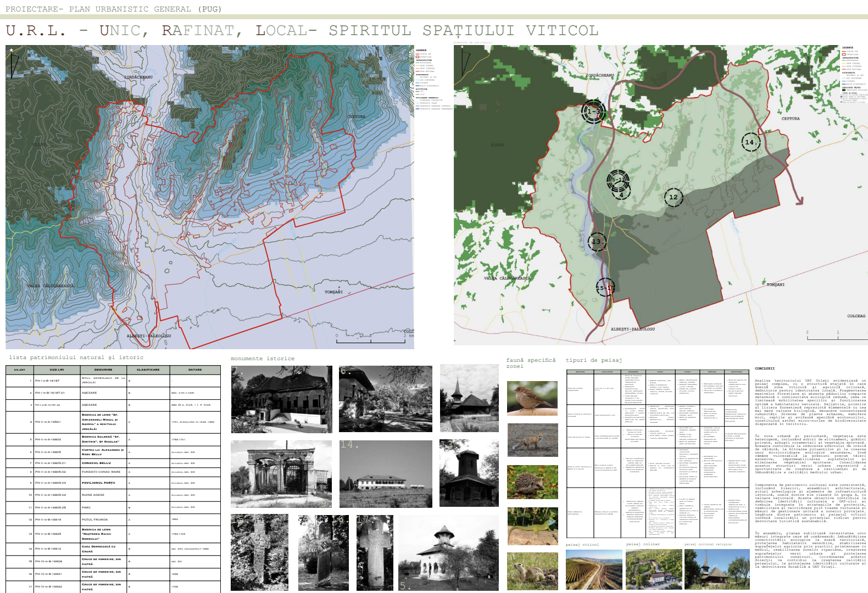The height and width of the screenshot is (593, 868).
Task: Open the fox photo in the fauna column
Action: pos(532,440)
